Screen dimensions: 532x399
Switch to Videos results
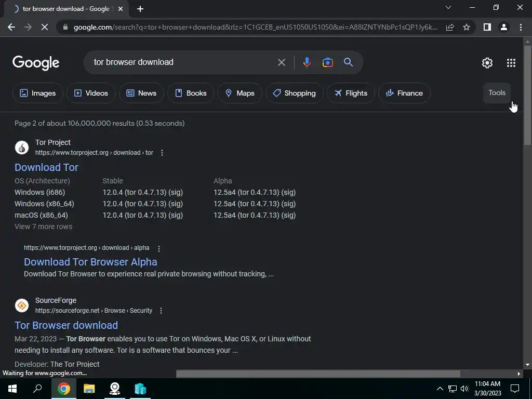point(91,93)
